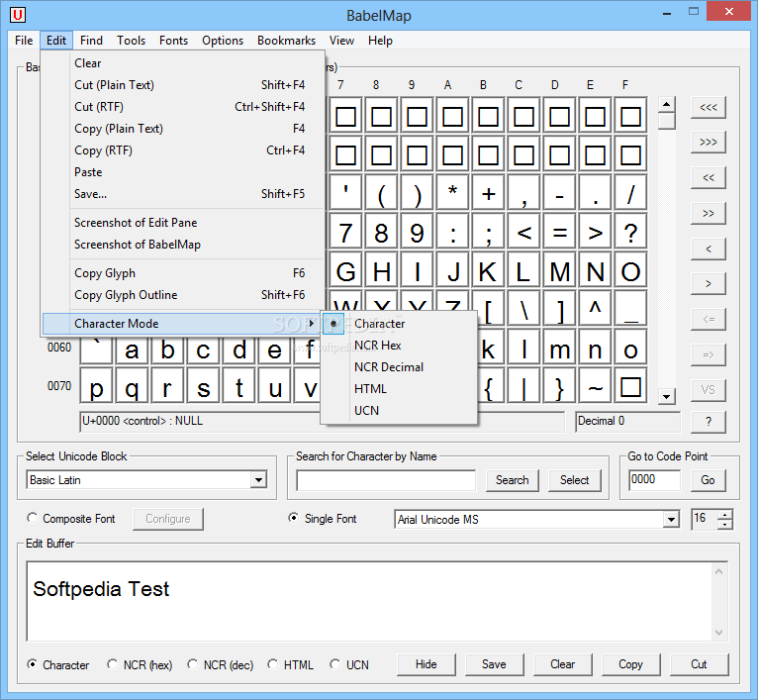Select the question mark glyph cell

point(630,233)
